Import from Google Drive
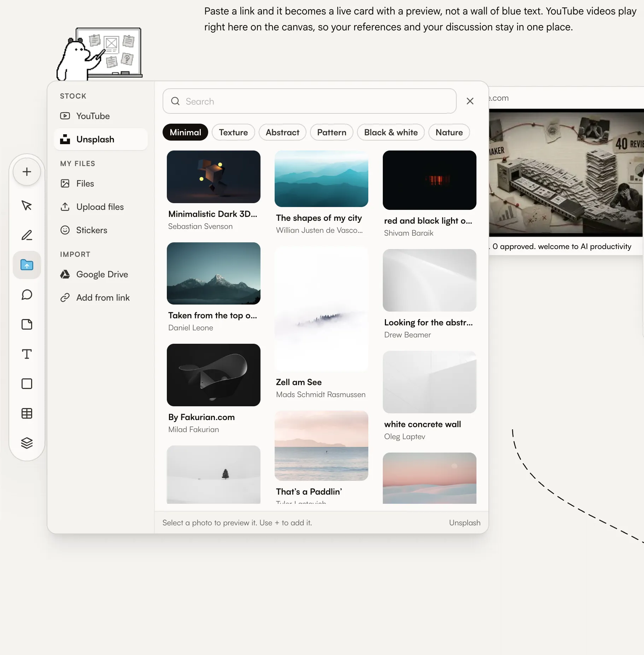 (101, 274)
